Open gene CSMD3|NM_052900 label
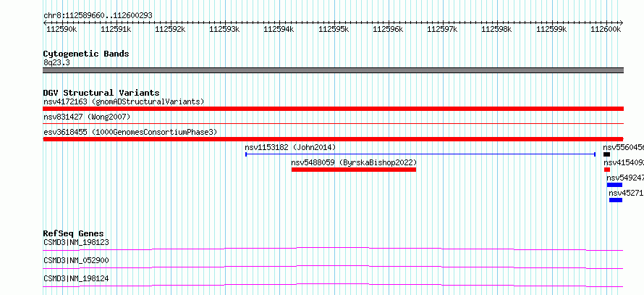This screenshot has width=644, height=295. pyautogui.click(x=77, y=260)
